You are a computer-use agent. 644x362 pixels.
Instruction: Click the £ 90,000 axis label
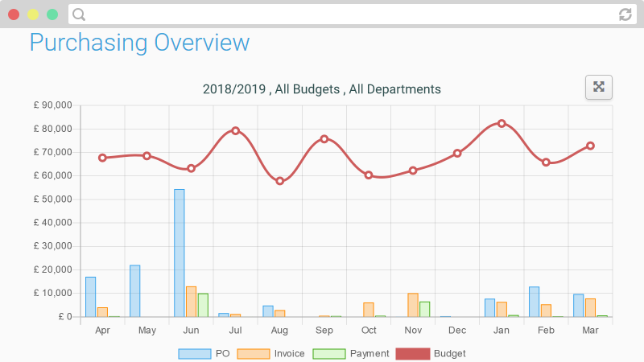point(53,105)
